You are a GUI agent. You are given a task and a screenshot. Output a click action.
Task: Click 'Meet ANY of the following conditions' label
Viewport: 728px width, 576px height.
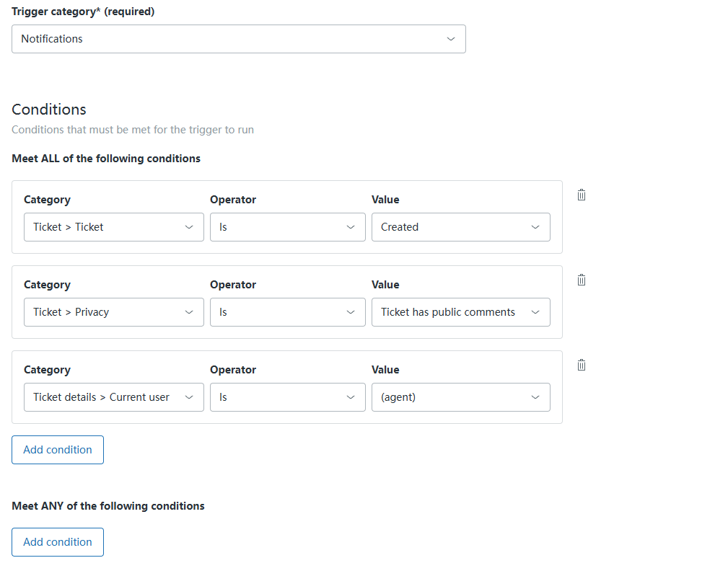(x=108, y=506)
